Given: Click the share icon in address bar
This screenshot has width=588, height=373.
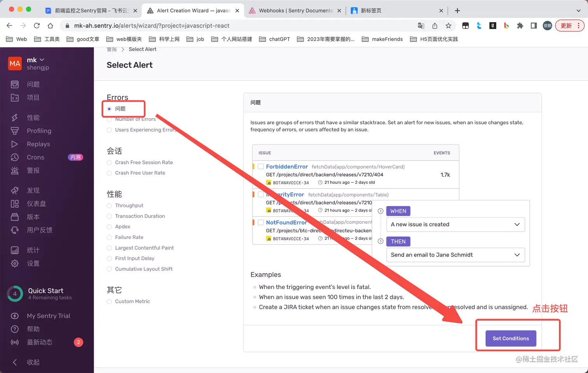Looking at the screenshot, I should [x=435, y=26].
